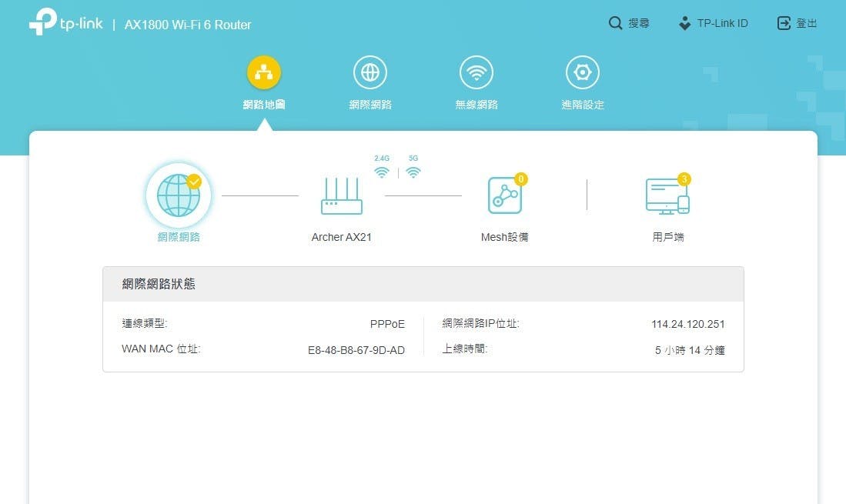Viewport: 846px width, 504px height.
Task: Switch to 網際網路 tab label in header
Action: point(370,105)
